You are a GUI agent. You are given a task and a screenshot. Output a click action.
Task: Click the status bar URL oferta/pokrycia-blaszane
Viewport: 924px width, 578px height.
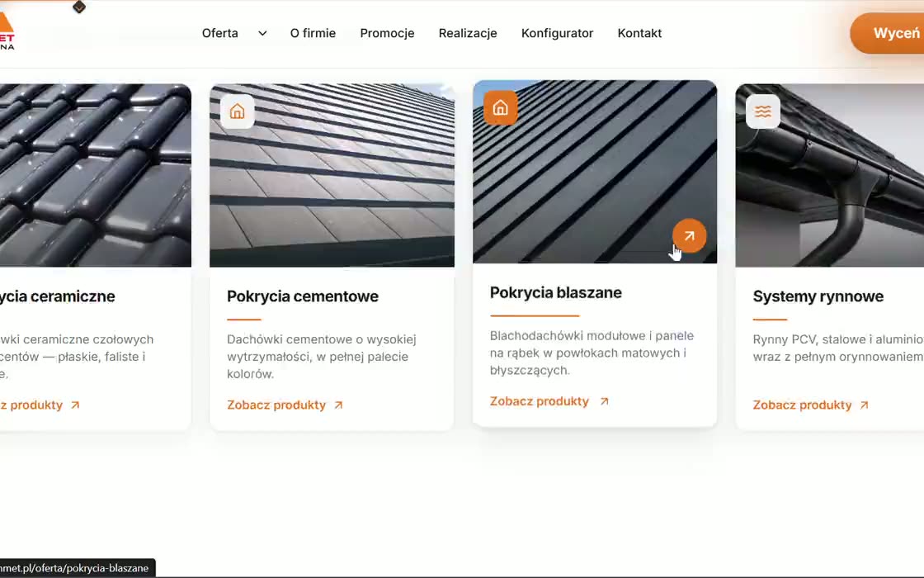coord(74,568)
